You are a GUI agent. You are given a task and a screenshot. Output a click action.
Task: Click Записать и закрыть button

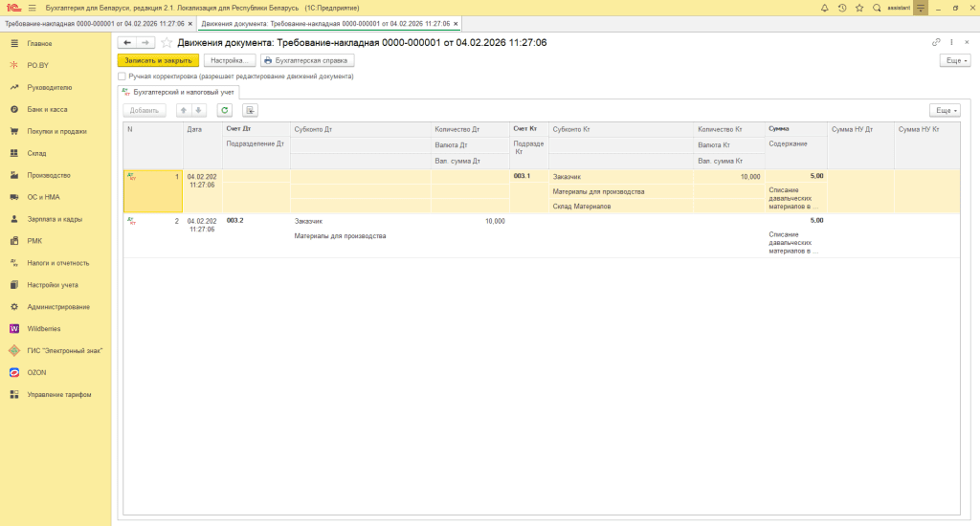click(x=158, y=59)
